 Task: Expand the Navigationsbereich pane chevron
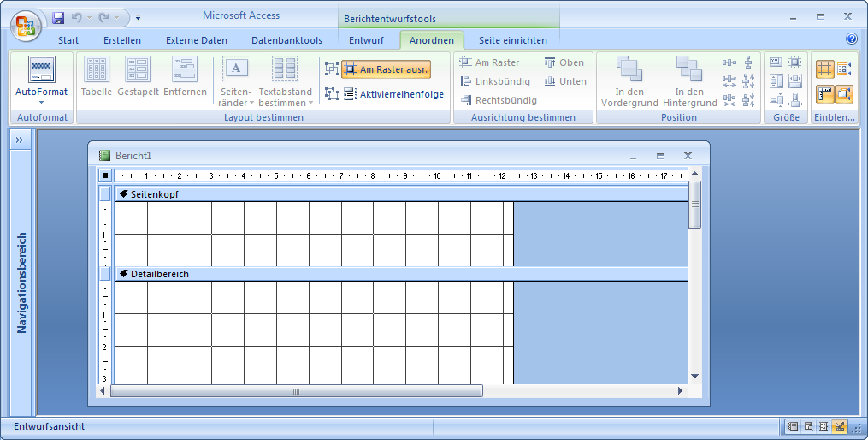pyautogui.click(x=20, y=140)
